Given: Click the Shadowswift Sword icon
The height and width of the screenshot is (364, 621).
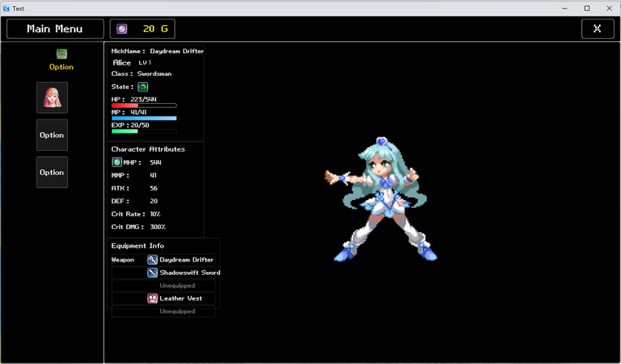Looking at the screenshot, I should point(153,273).
